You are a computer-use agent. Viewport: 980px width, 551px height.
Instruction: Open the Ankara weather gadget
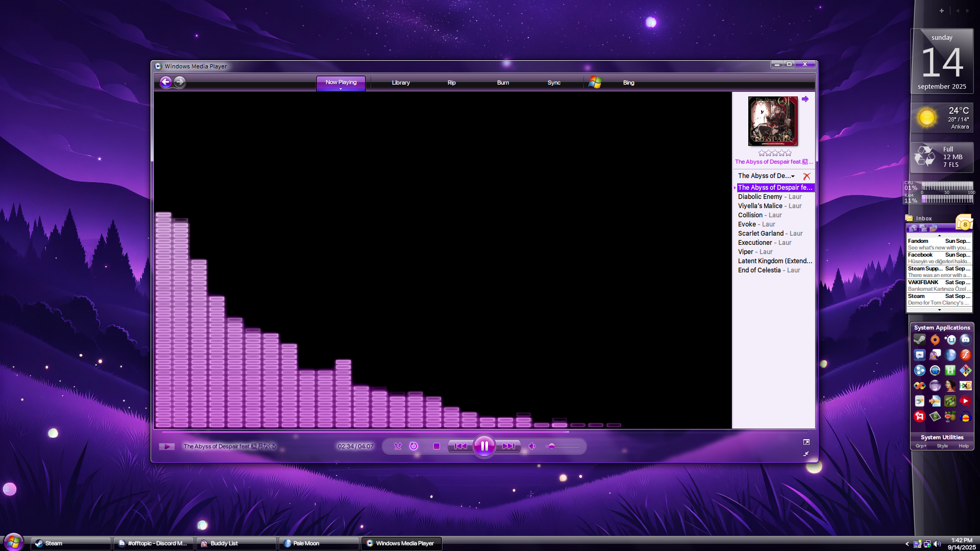pos(942,118)
